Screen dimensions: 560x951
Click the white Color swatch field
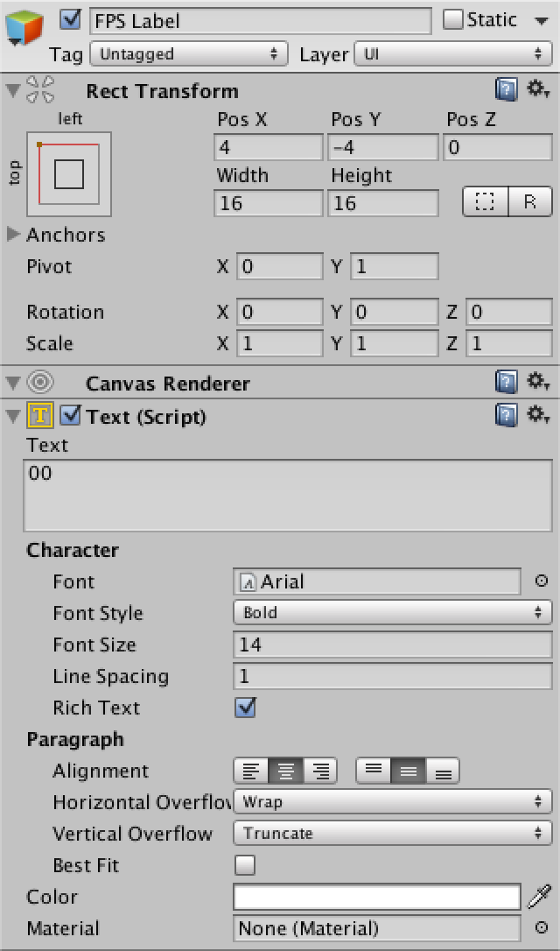coord(377,897)
